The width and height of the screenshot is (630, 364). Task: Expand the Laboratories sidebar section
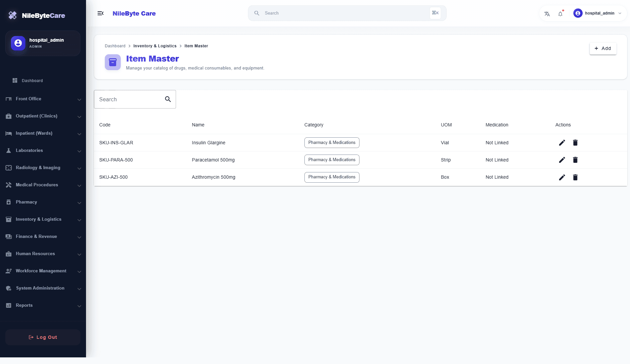point(43,151)
